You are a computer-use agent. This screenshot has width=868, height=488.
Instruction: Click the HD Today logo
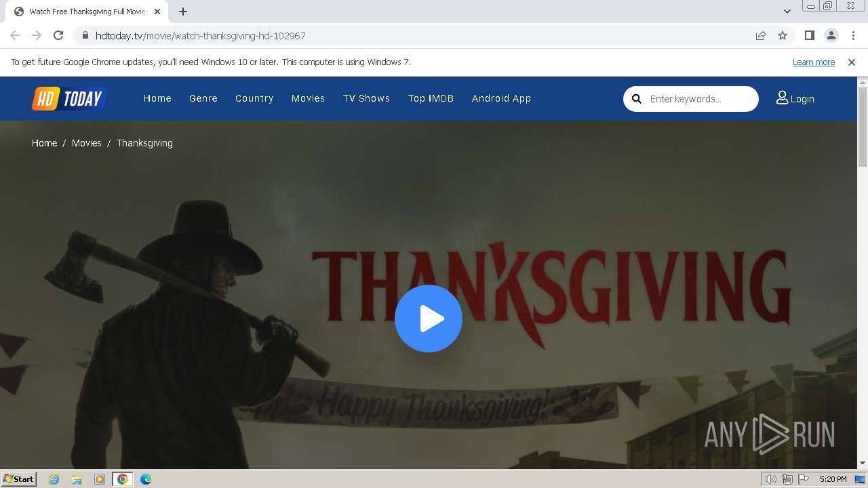[70, 99]
